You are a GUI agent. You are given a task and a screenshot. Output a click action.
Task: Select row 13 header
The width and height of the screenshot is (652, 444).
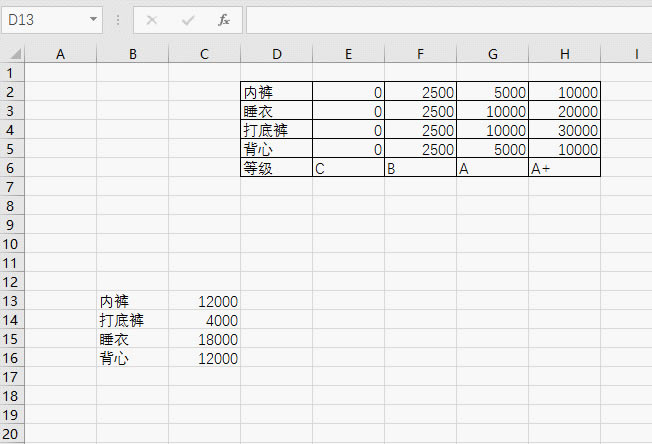click(x=12, y=301)
